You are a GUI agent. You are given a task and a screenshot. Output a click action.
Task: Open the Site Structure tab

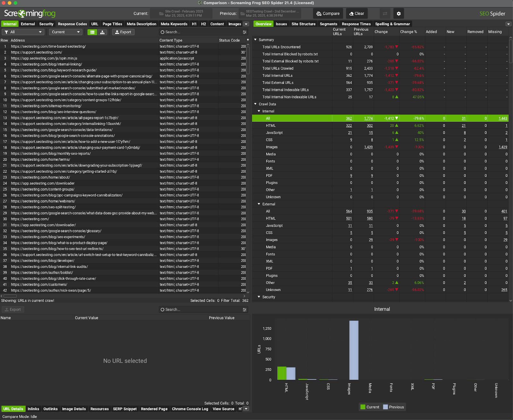pos(303,24)
